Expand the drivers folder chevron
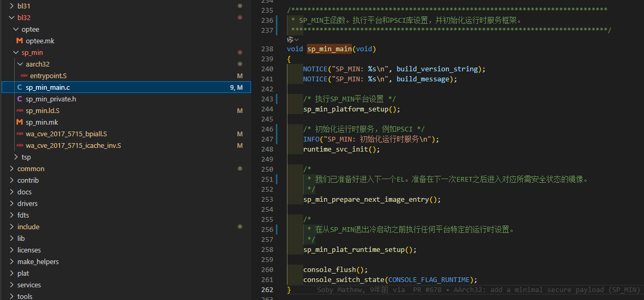 point(12,203)
